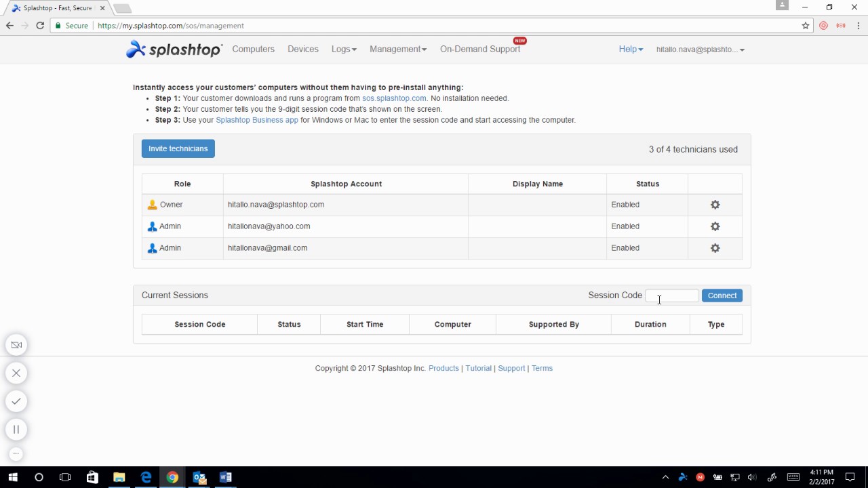The height and width of the screenshot is (488, 868).
Task: Toggle camera-off button in recorder overlay
Action: click(x=16, y=345)
